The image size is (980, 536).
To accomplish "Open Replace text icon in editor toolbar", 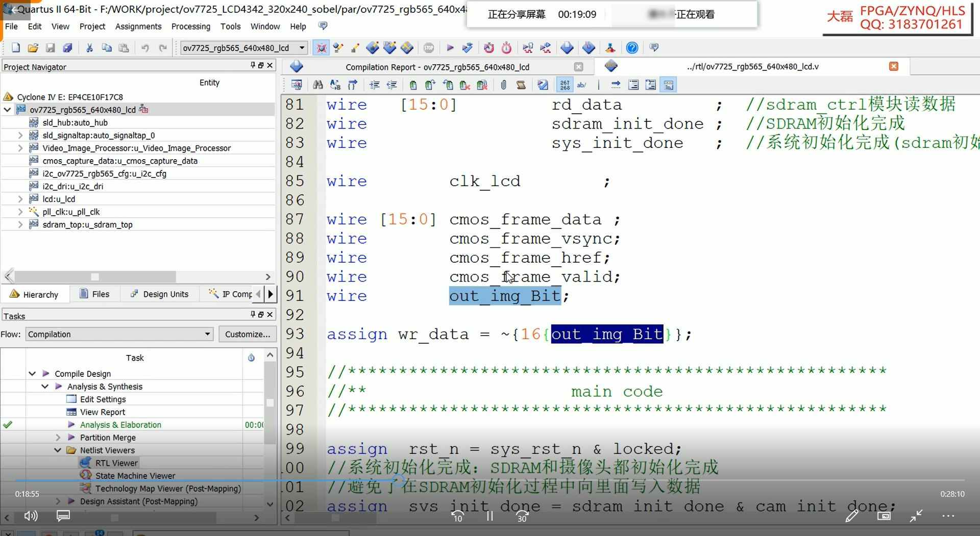I will [x=335, y=85].
